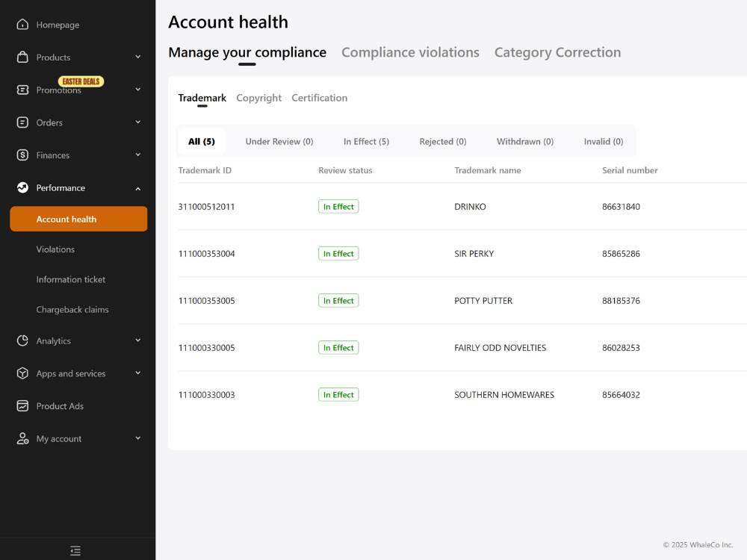This screenshot has width=747, height=560.
Task: Filter by In Effect (5)
Action: click(x=366, y=141)
